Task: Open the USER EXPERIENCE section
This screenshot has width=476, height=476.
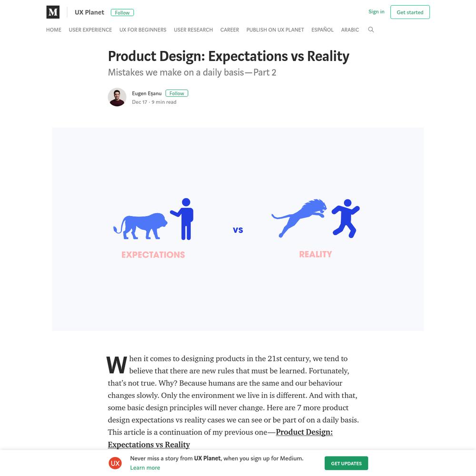Action: [x=90, y=30]
